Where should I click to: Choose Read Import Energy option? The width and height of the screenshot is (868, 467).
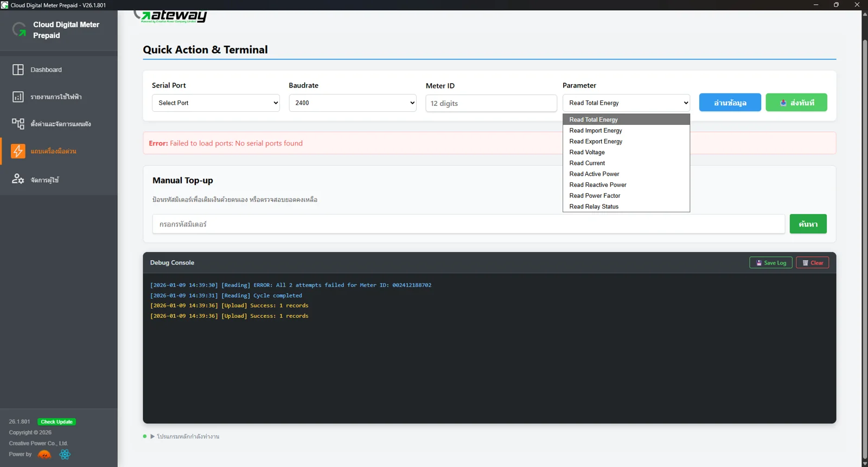(x=626, y=130)
